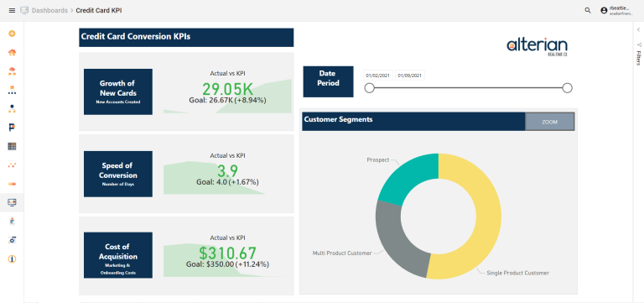Image resolution: width=644 pixels, height=303 pixels.
Task: Click the Cost of Acquisition tile
Action: 118,255
